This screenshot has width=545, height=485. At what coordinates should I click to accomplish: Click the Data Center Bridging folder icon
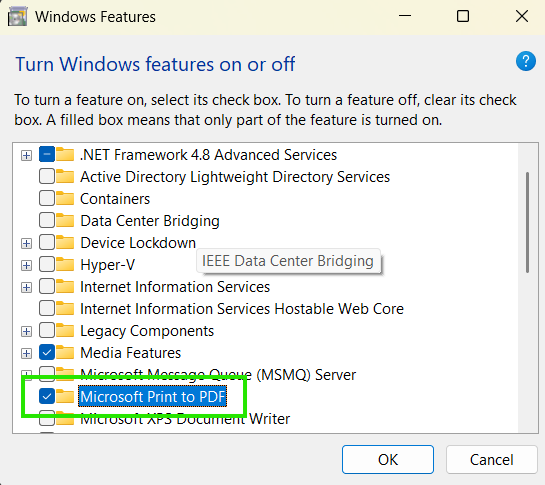[65, 220]
